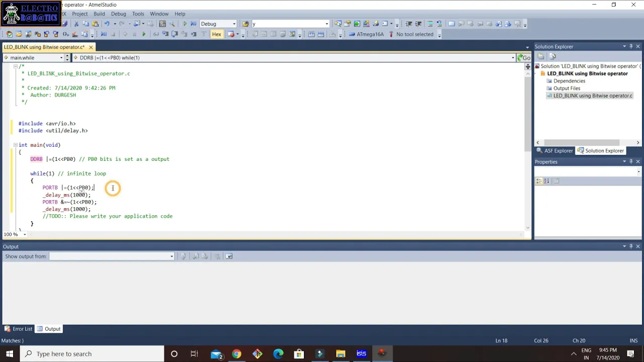Click the Copy toolbar icon

pos(86,24)
